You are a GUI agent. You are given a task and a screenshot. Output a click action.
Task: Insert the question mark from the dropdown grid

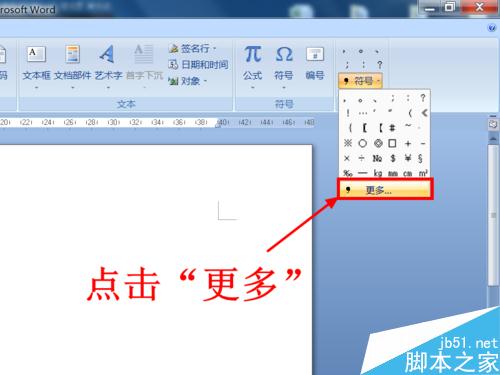click(423, 98)
